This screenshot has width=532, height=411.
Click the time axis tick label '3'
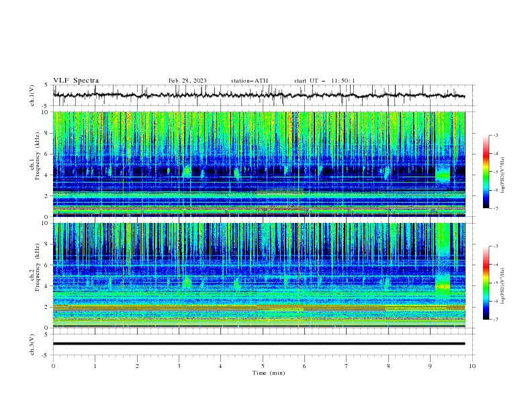tap(179, 366)
